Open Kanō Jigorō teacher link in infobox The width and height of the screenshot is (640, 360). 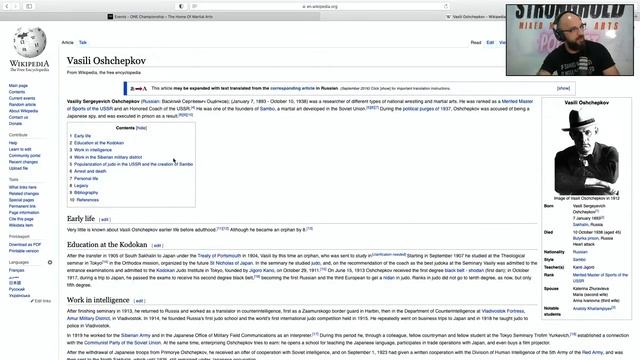(583, 267)
